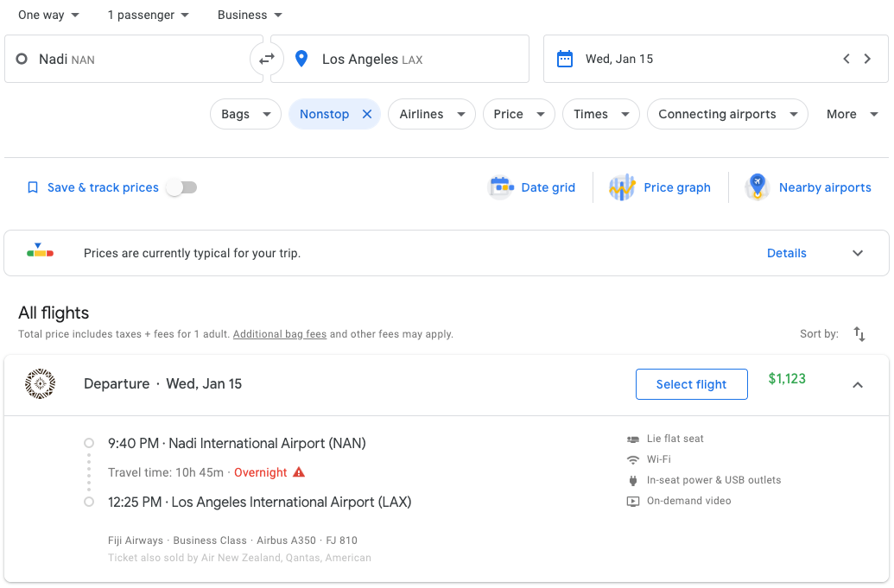Viewport: 894px width, 588px height.
Task: Open the Date grid view
Action: coord(532,187)
